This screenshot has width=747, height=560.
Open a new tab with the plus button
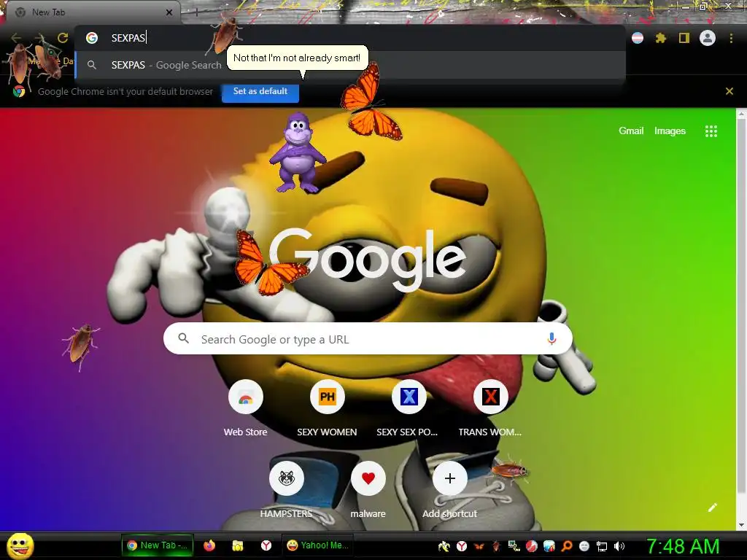[196, 12]
